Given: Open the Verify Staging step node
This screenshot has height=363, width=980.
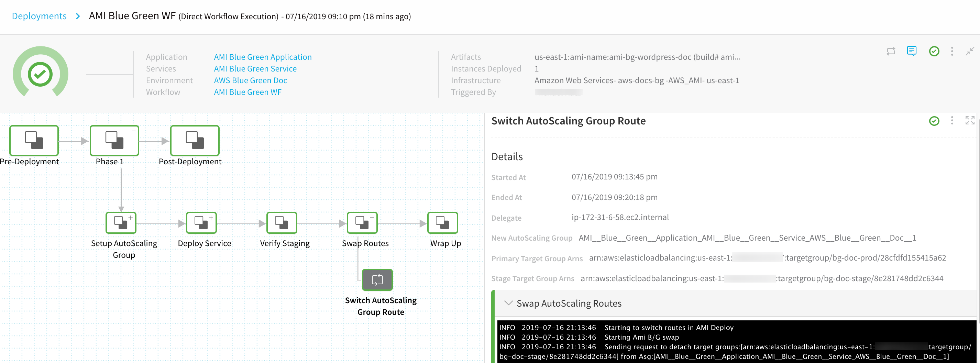Looking at the screenshot, I should tap(282, 223).
